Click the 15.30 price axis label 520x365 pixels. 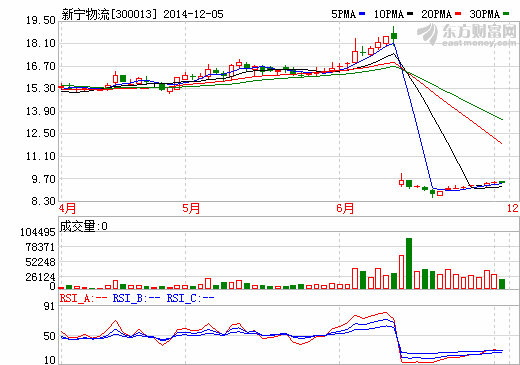point(41,88)
